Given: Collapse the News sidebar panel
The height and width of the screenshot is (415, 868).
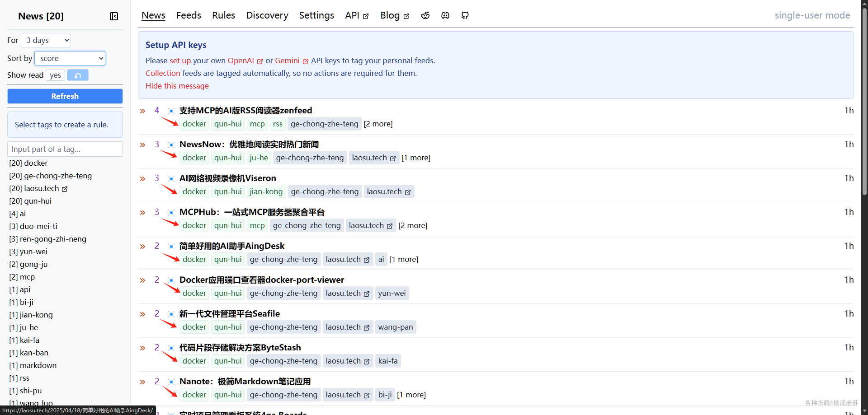Looking at the screenshot, I should [x=114, y=16].
